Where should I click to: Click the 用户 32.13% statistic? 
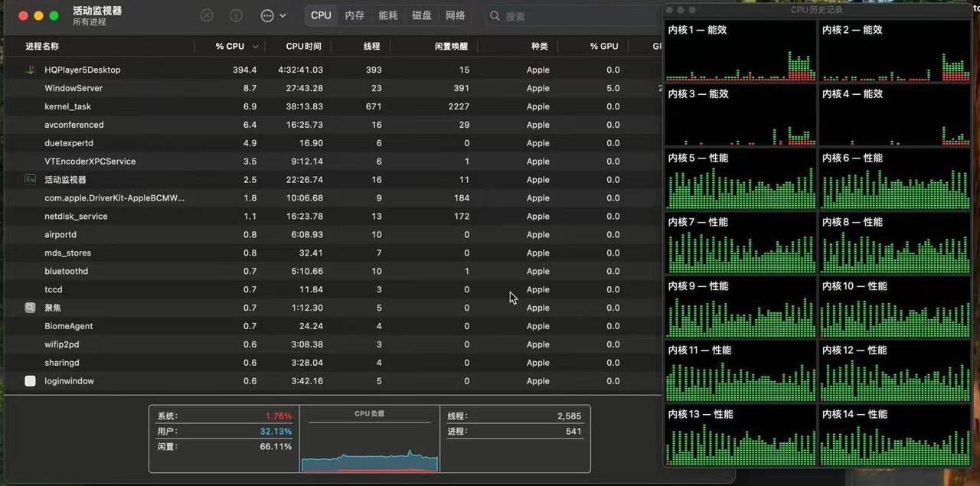224,432
